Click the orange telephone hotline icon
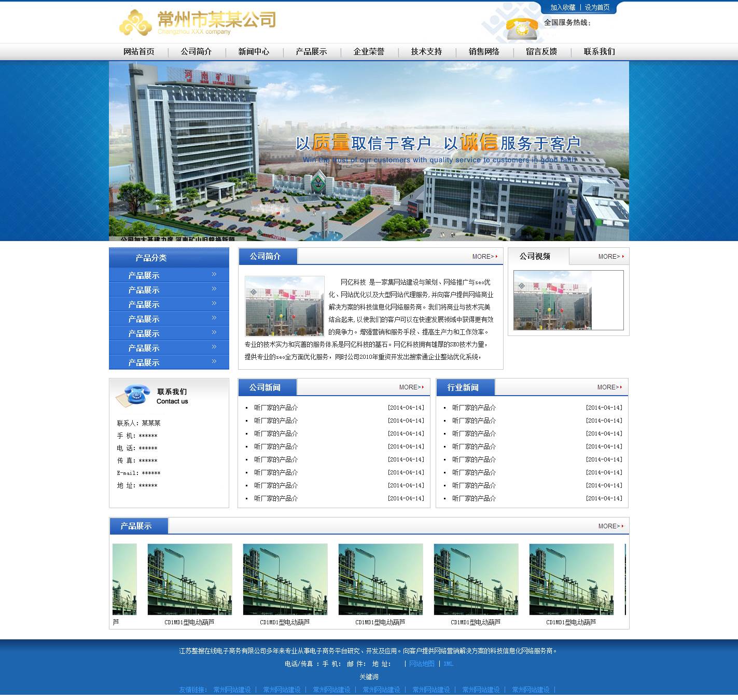The height and width of the screenshot is (700, 738). coord(521,28)
